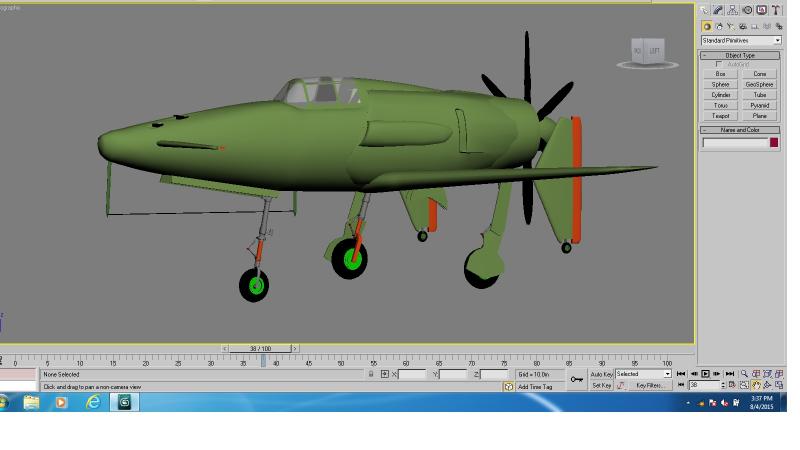Click the Play Animation button
The height and width of the screenshot is (450, 800).
706,374
